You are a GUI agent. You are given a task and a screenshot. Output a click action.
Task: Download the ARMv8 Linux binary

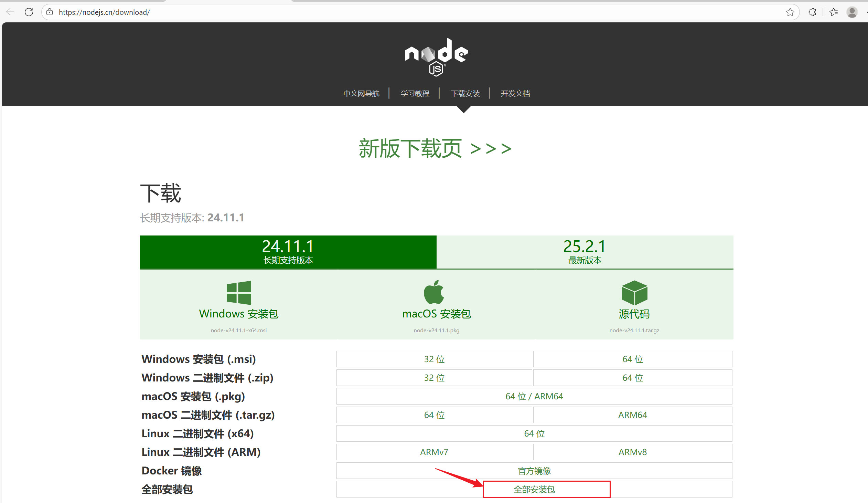point(632,452)
